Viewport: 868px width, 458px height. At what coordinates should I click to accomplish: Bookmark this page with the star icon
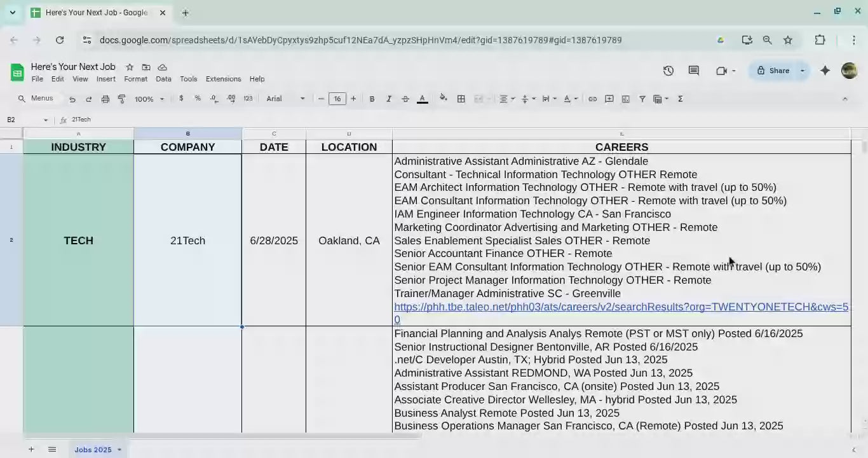[x=788, y=40]
